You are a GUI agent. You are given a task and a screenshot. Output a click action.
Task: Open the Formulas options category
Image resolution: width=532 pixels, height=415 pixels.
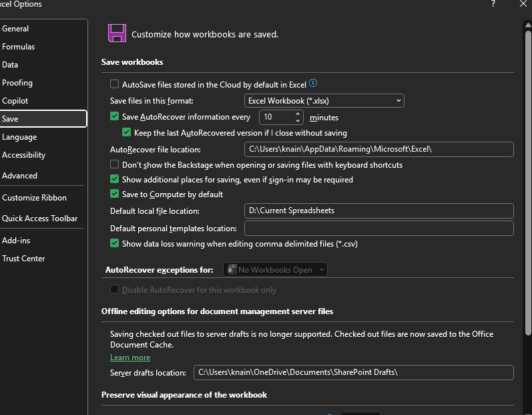click(x=43, y=47)
